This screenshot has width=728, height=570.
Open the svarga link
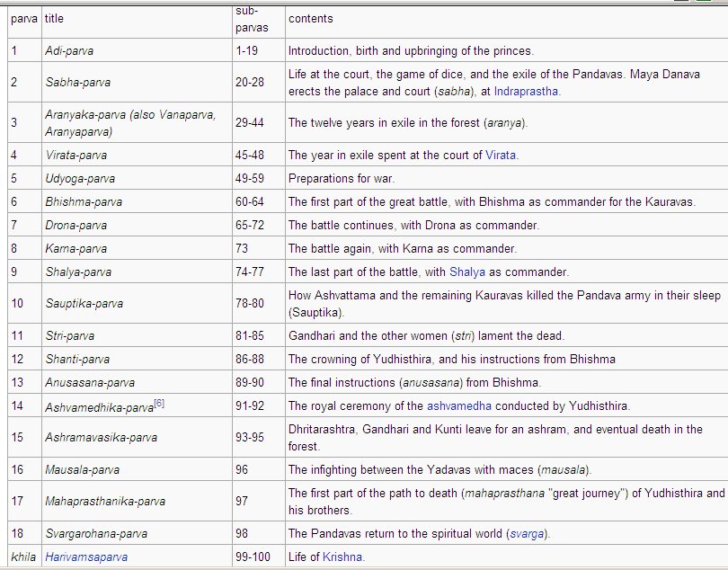[527, 534]
